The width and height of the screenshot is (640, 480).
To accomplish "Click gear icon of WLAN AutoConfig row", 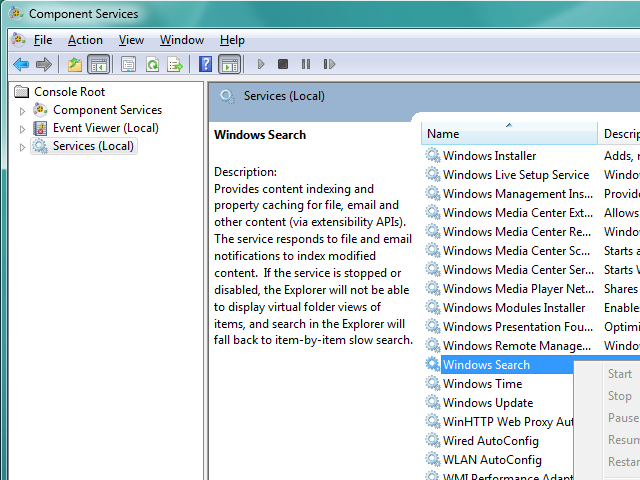I will coord(433,460).
